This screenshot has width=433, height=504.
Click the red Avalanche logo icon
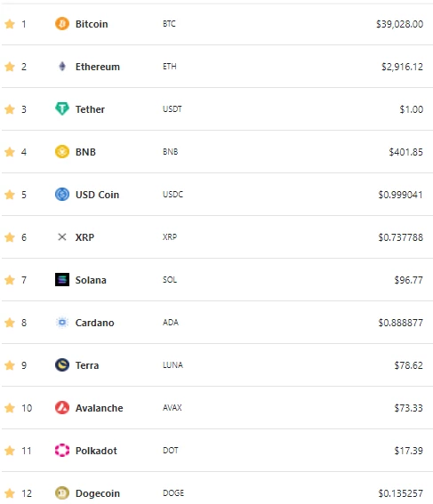tap(62, 408)
